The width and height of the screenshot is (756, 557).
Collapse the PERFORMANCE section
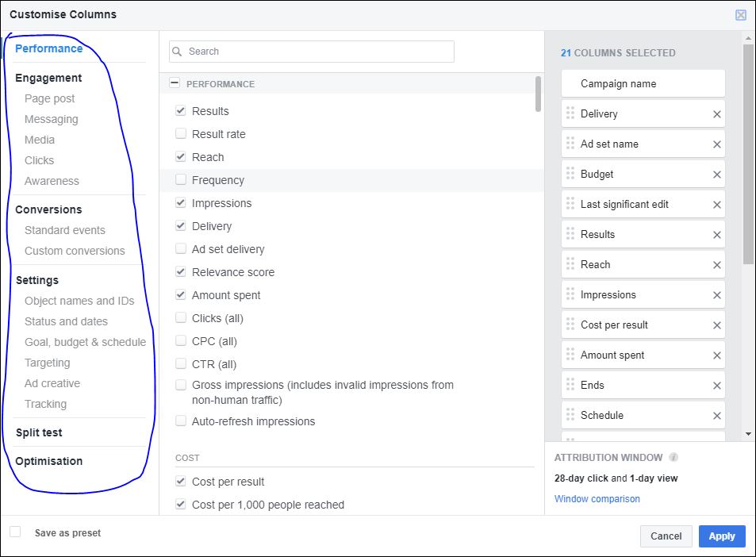point(176,83)
